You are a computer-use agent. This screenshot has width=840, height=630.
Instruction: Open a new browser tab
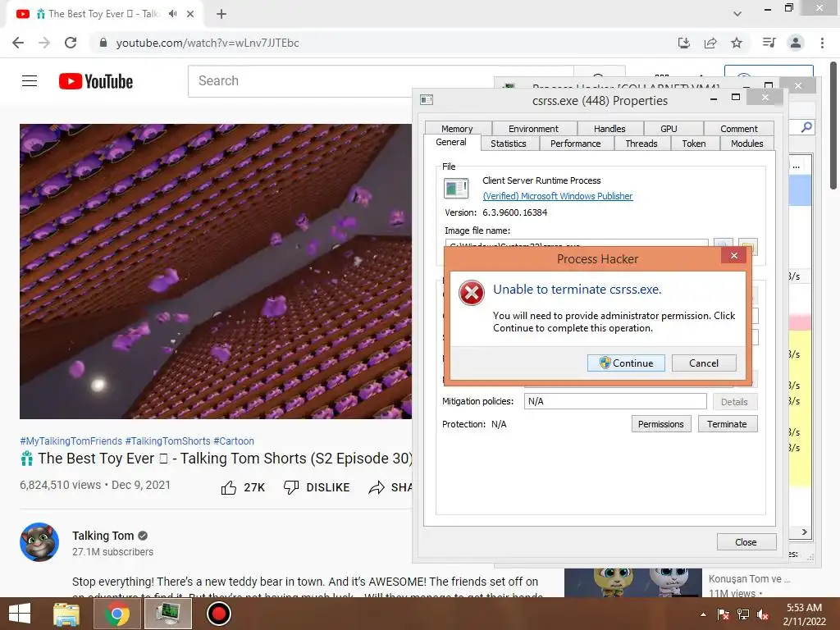[221, 14]
